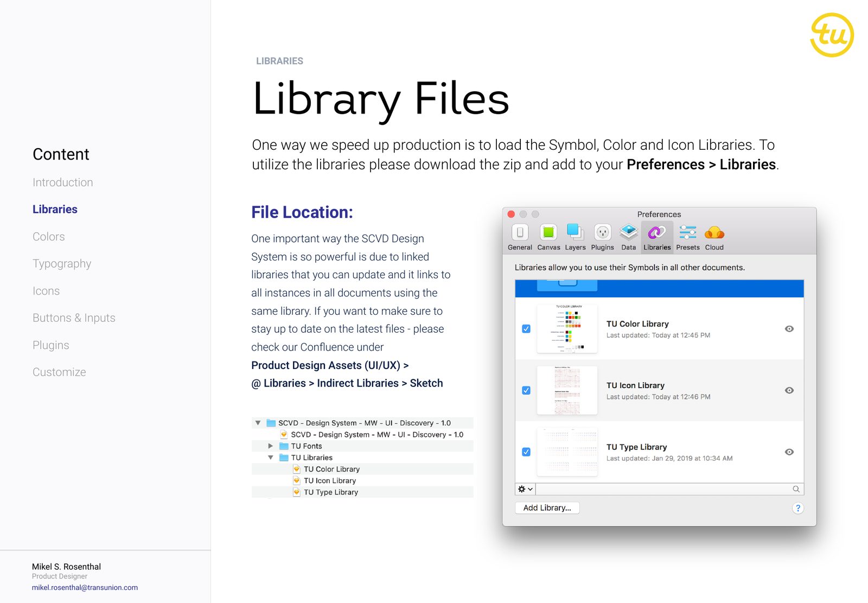Open the Data preferences pane
Viewport: 868px width, 603px height.
click(628, 237)
